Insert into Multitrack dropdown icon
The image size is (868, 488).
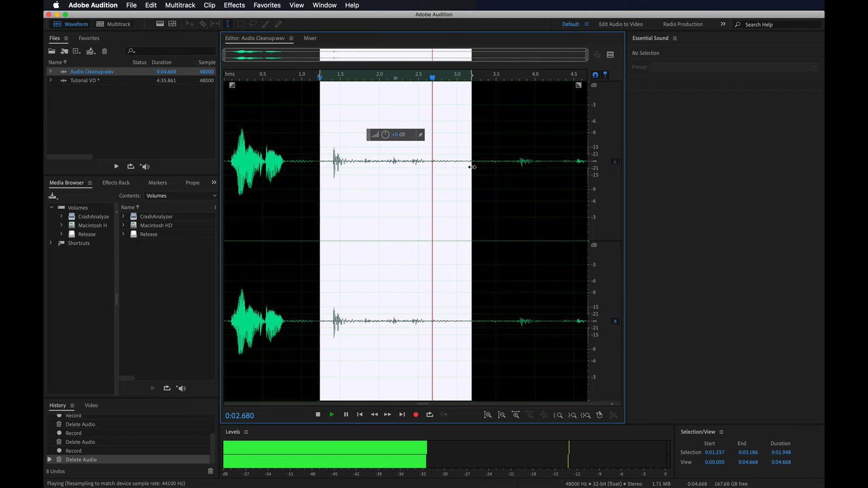(x=91, y=51)
